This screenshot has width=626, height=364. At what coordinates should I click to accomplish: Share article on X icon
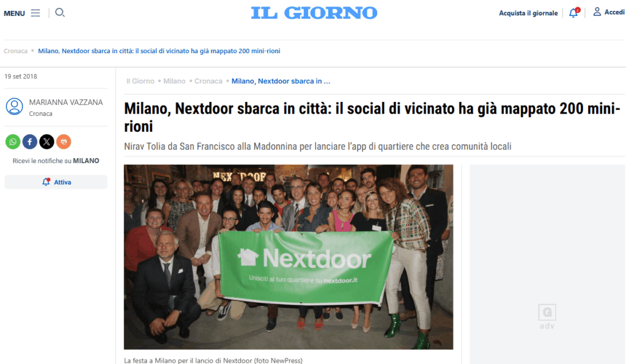tap(46, 142)
